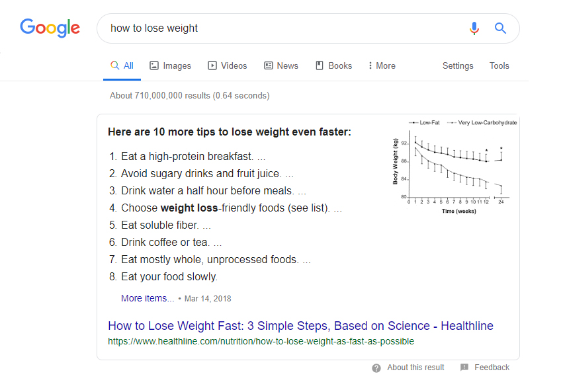
Task: Click the Images tab icon
Action: pyautogui.click(x=154, y=65)
